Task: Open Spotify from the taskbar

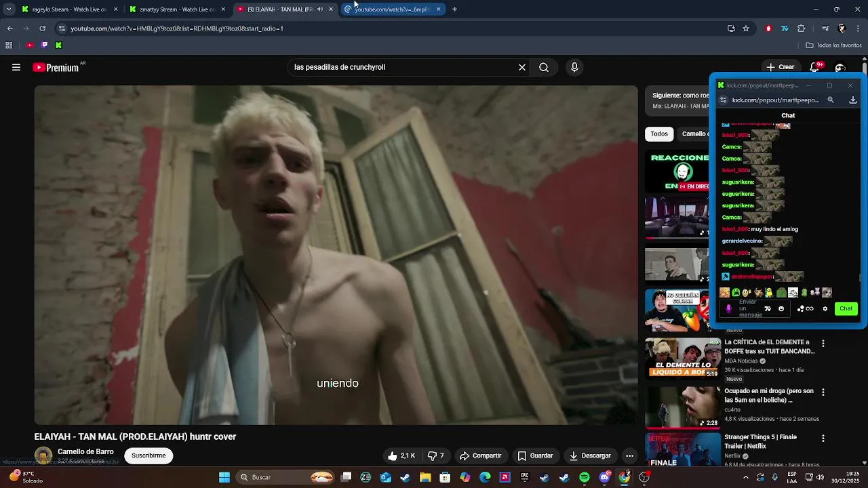Action: [584, 477]
